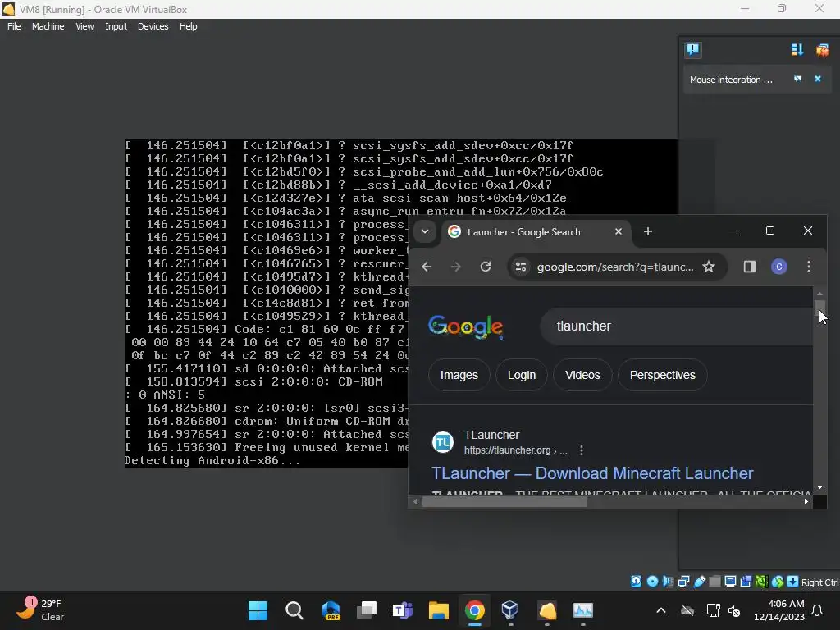Viewport: 840px width, 630px height.
Task: Open Chrome's tab search dropdown
Action: coord(424,231)
